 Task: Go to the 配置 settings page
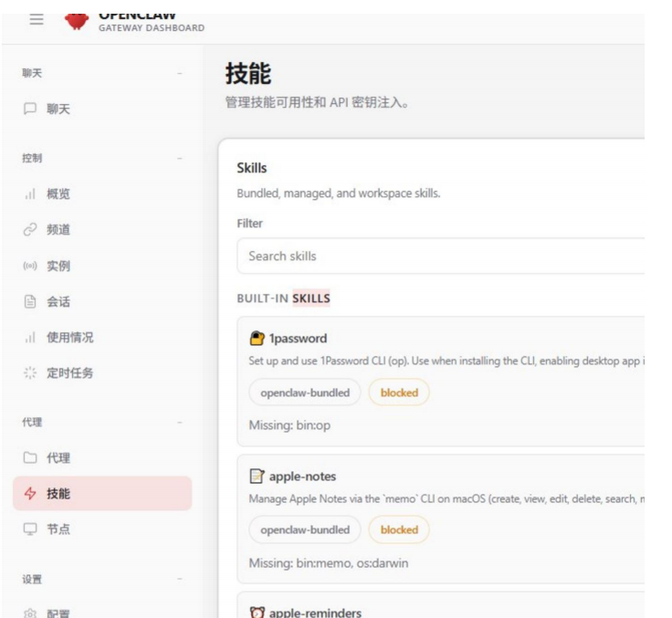(58, 613)
